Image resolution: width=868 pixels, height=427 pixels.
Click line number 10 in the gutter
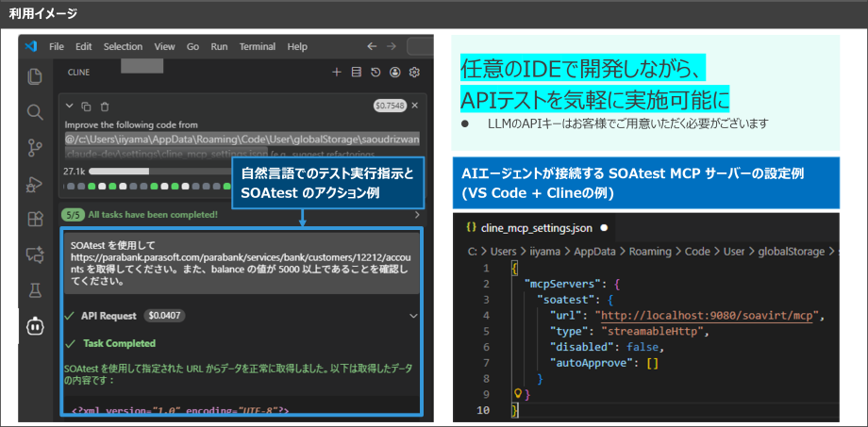coord(483,410)
